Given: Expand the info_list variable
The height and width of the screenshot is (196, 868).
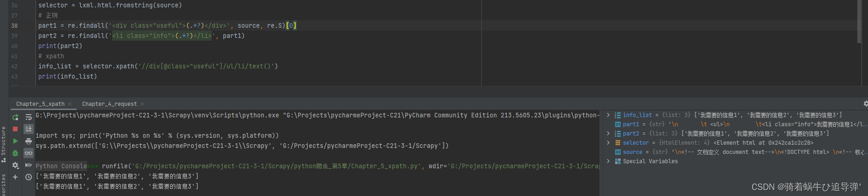Looking at the screenshot, I should coord(608,115).
